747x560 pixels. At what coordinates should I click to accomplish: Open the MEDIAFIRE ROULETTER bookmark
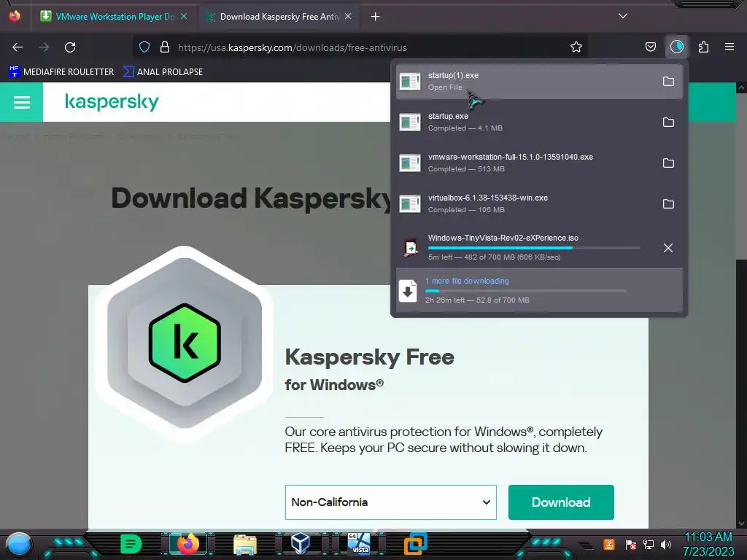click(61, 72)
